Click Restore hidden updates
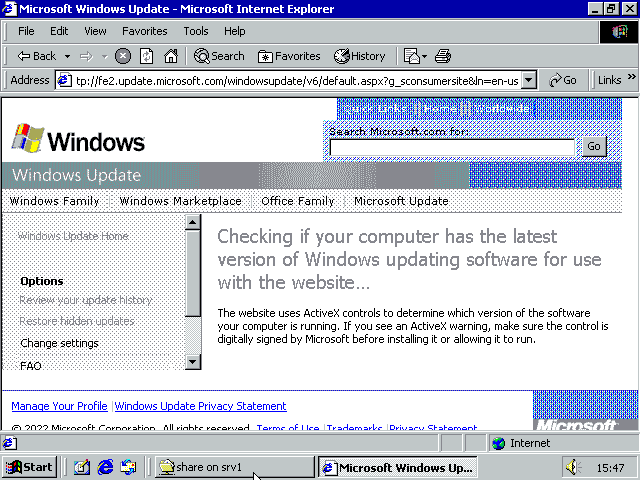 [77, 321]
